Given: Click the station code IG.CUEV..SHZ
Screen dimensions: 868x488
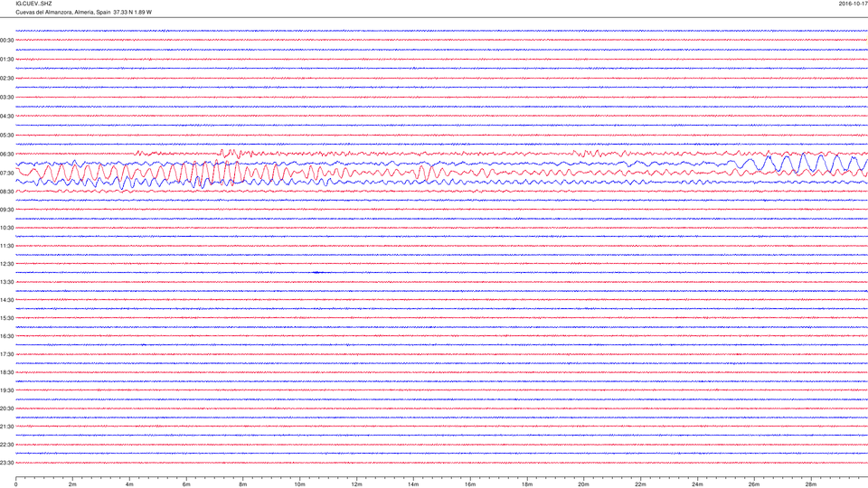Looking at the screenshot, I should (x=33, y=4).
